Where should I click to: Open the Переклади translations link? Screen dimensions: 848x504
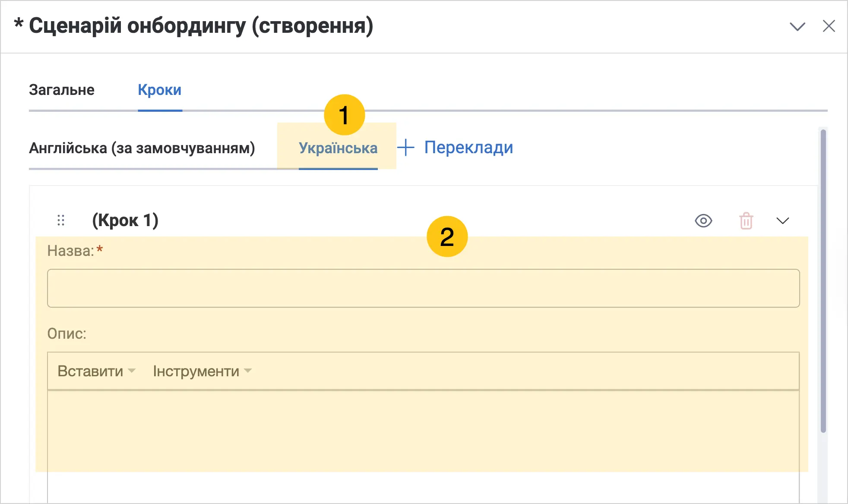click(468, 148)
